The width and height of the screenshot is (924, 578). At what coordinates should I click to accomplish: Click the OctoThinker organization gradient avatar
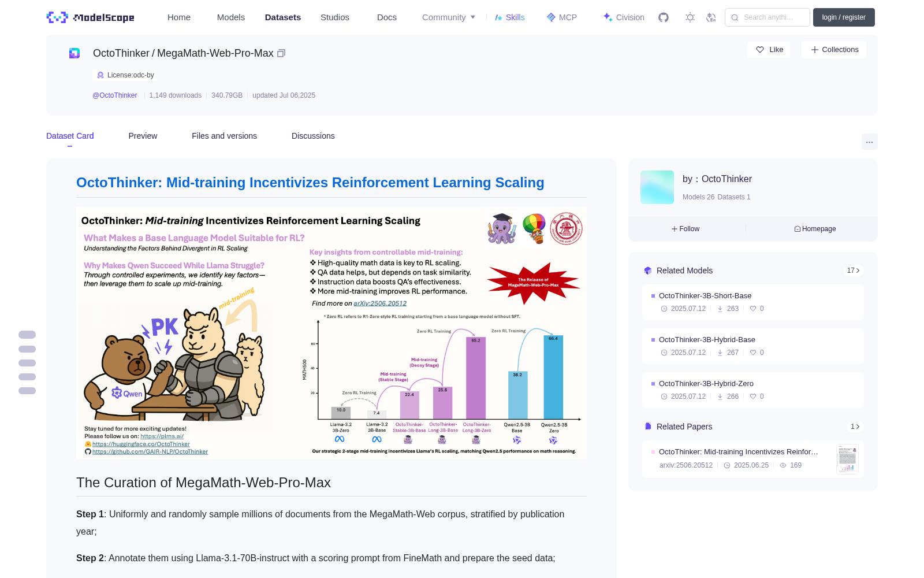click(x=657, y=187)
